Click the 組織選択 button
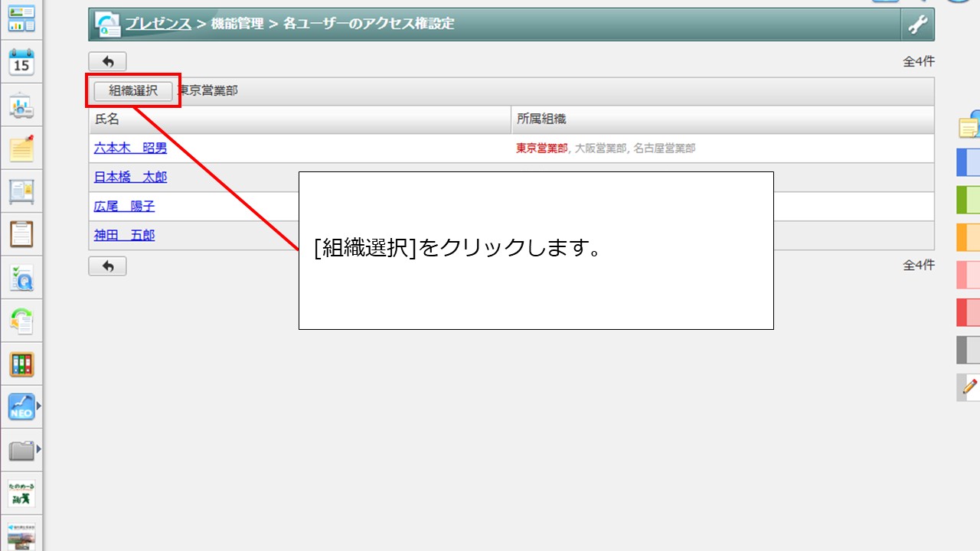The image size is (980, 551). pyautogui.click(x=133, y=90)
